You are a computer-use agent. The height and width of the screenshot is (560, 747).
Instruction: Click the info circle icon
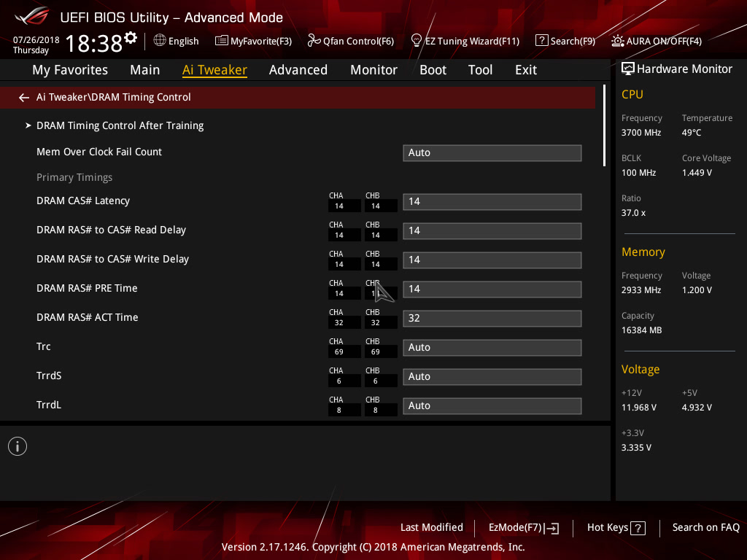[18, 446]
